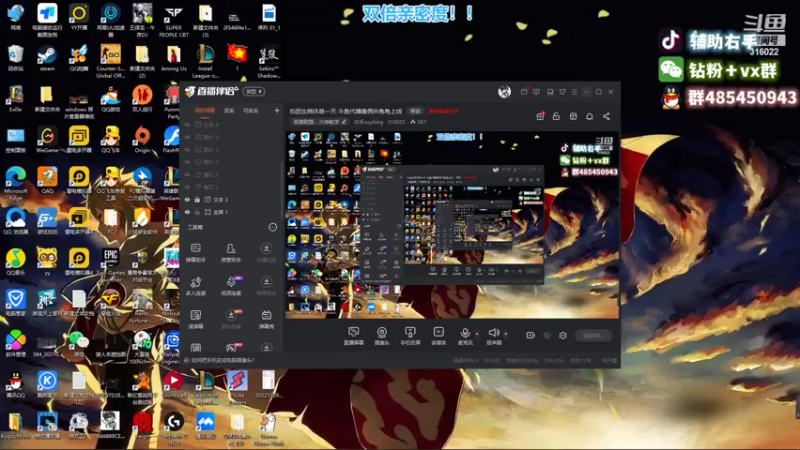Toggle the lock on layer 文本 3
800x450 pixels.
pos(197,199)
